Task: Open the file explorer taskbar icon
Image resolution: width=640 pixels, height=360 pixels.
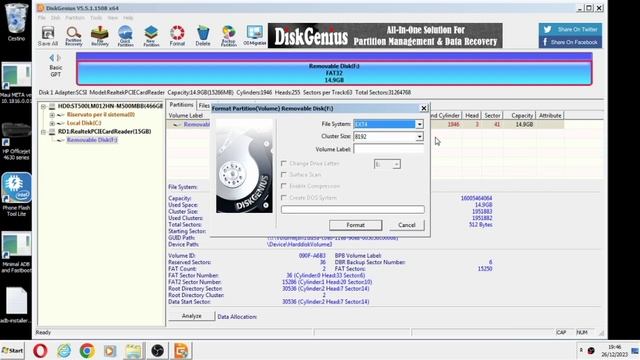Action: [x=133, y=351]
